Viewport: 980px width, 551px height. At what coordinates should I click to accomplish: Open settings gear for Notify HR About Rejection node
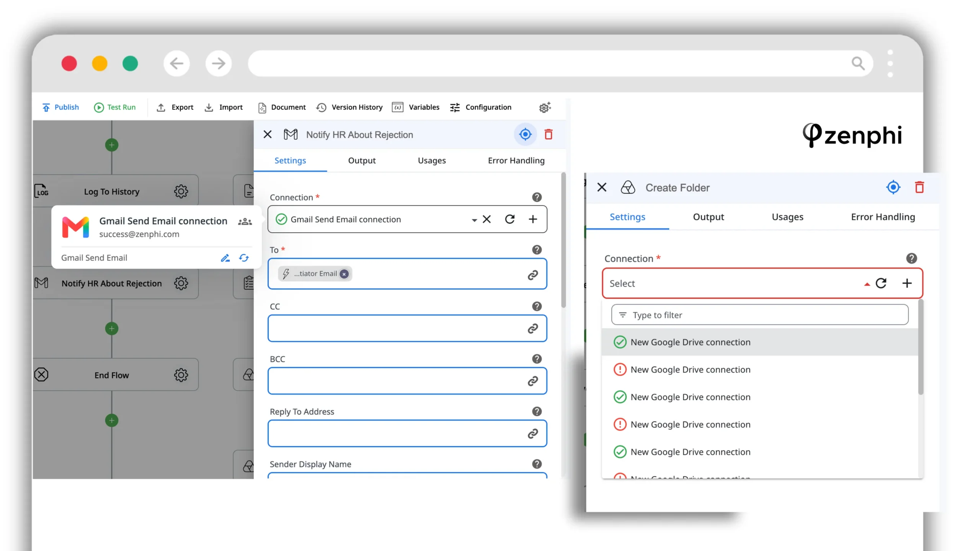click(181, 283)
